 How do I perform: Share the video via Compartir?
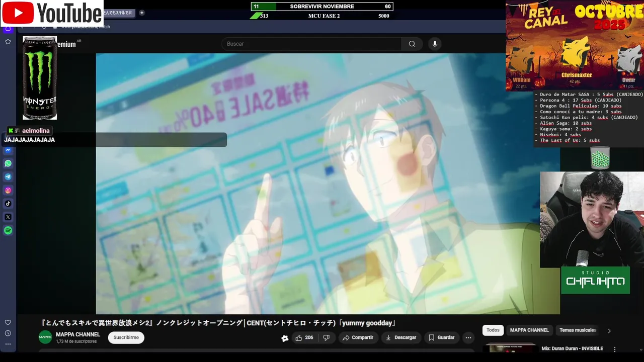pos(358,338)
